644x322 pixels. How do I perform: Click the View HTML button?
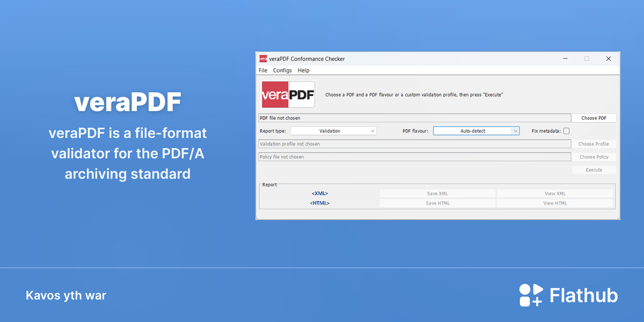tap(554, 203)
